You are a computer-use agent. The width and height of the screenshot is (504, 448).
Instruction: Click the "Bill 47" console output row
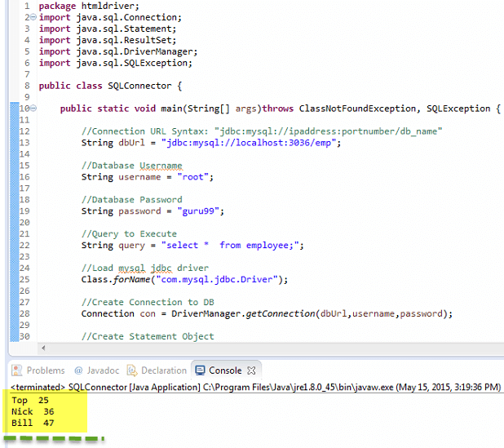[33, 424]
